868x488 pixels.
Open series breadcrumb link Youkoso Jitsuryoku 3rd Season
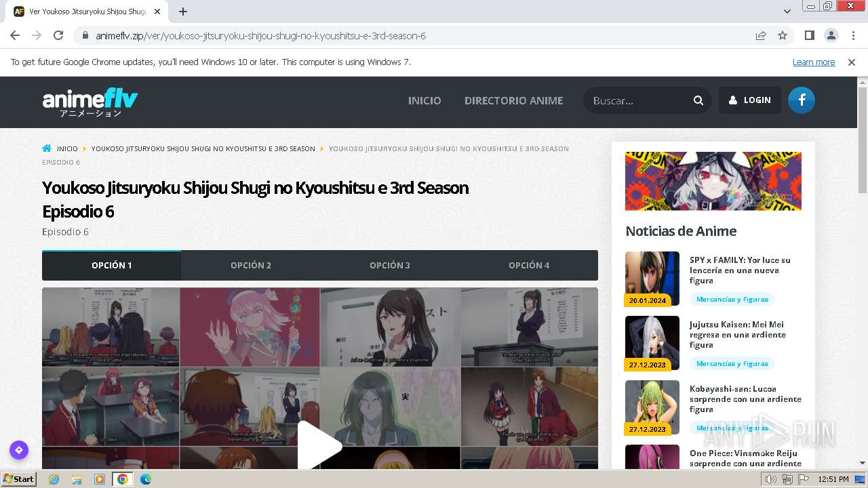coord(203,148)
